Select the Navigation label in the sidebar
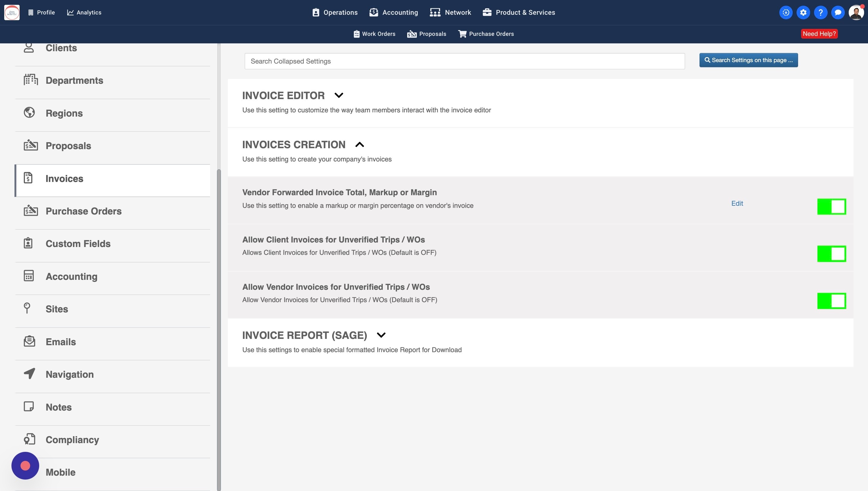This screenshot has width=868, height=491. click(70, 374)
